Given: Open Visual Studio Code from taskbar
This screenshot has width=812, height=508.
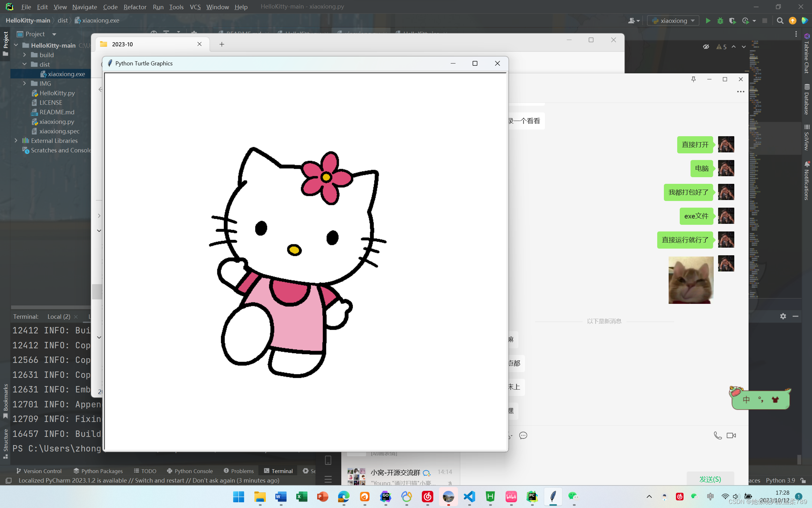Looking at the screenshot, I should 469,497.
